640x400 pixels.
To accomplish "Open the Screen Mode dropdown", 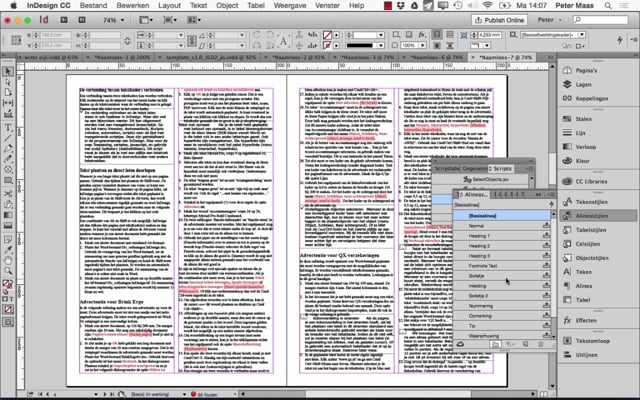I will pyautogui.click(x=170, y=20).
